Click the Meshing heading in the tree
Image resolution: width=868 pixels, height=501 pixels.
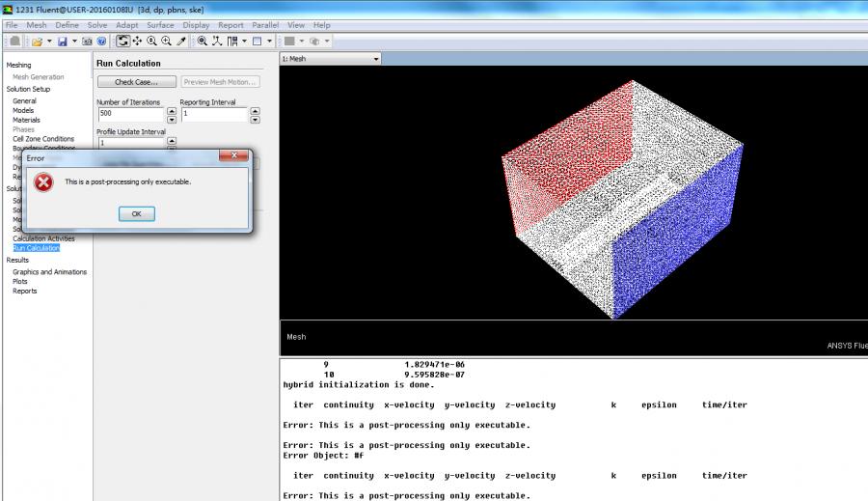[x=19, y=65]
